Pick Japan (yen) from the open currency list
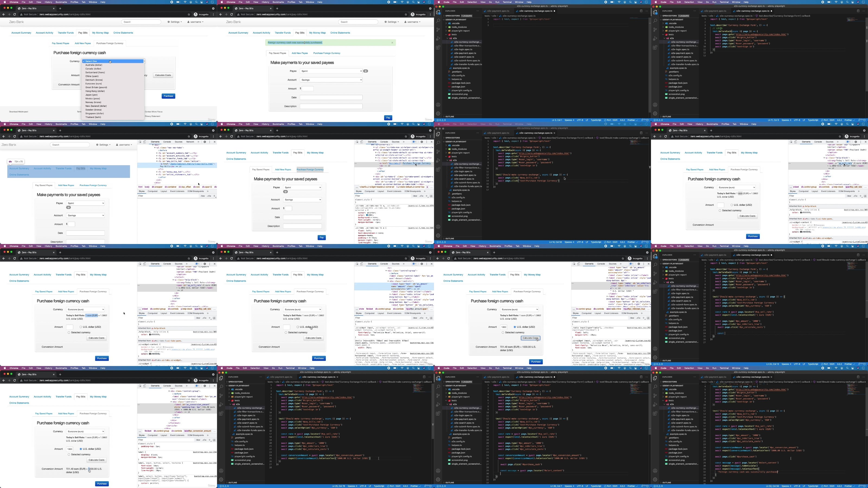Viewport: 868px width, 488px height. click(x=91, y=95)
